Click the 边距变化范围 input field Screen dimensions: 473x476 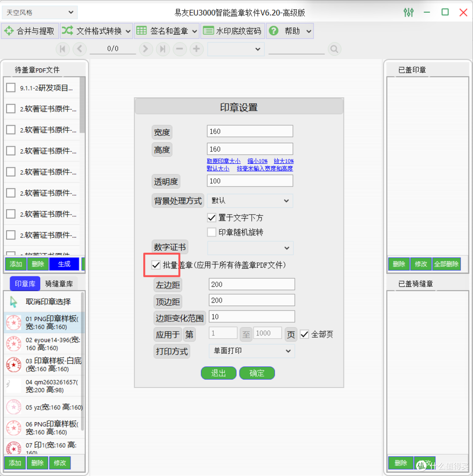pyautogui.click(x=252, y=316)
